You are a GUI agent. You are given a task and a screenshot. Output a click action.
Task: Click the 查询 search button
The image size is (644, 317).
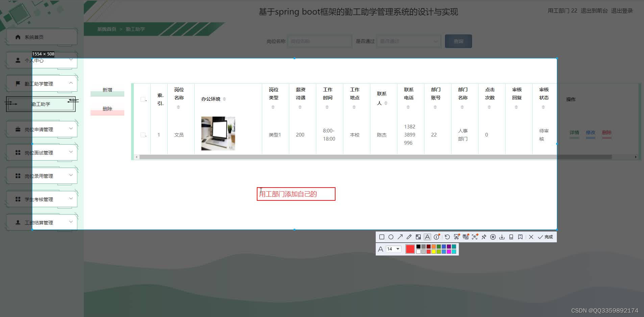pos(459,41)
